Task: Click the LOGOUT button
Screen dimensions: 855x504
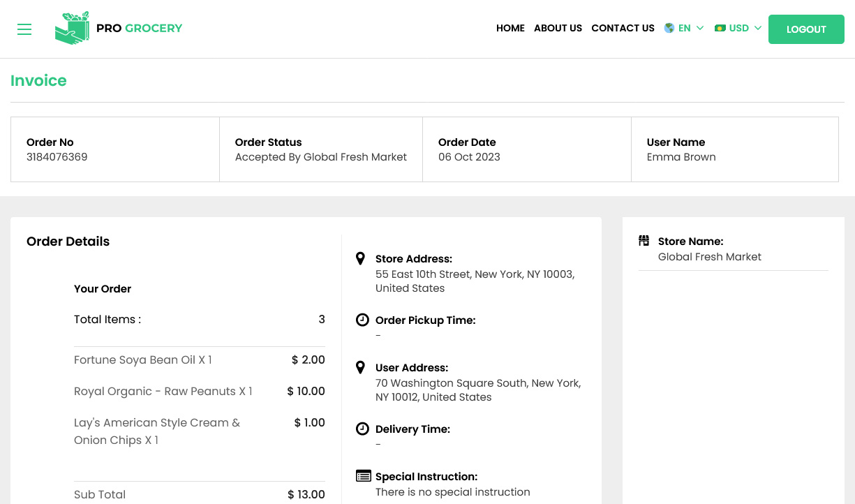Action: (806, 29)
